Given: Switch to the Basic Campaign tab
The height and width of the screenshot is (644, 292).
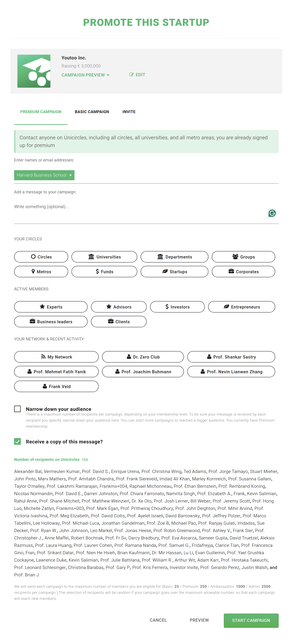Looking at the screenshot, I should (x=92, y=112).
